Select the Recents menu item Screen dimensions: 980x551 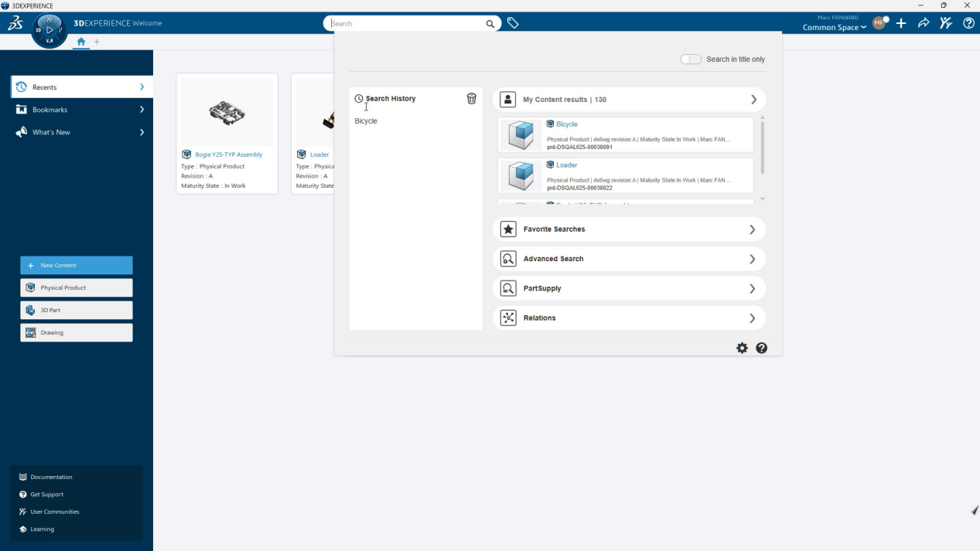coord(82,87)
